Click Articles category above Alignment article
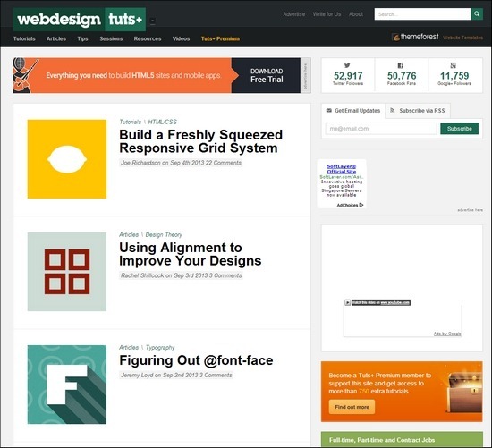This screenshot has height=448, width=492. pyautogui.click(x=129, y=234)
